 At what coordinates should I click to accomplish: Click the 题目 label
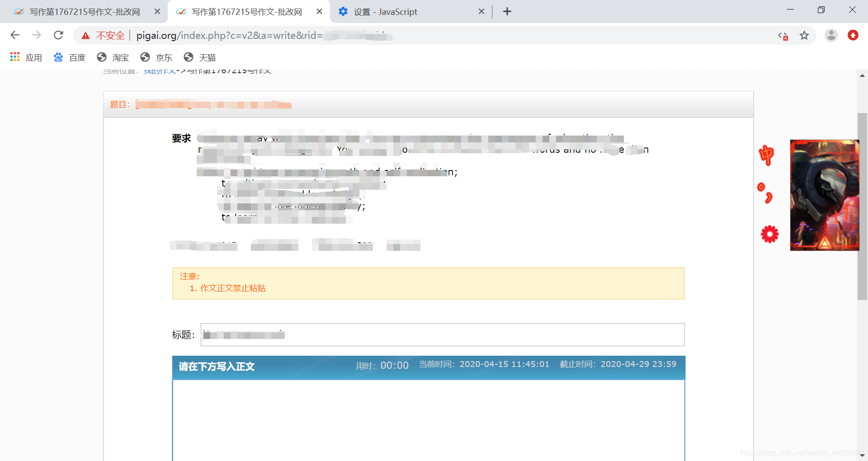[120, 104]
